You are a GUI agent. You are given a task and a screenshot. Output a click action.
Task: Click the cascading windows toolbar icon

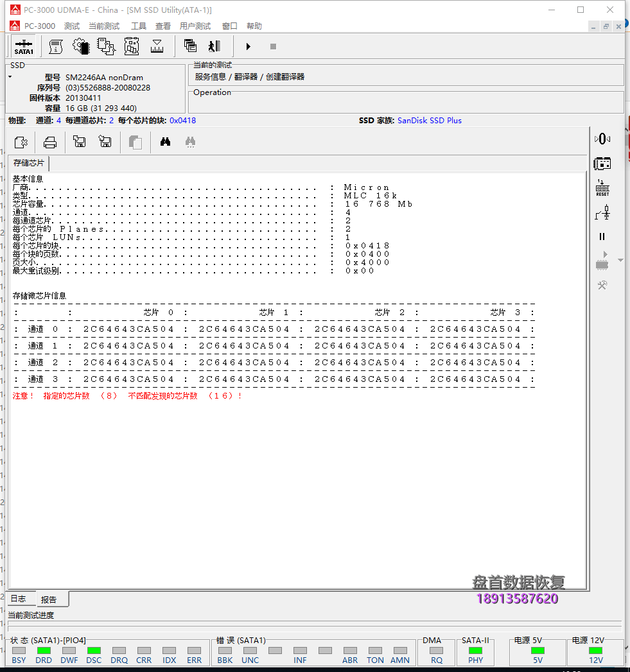click(190, 46)
